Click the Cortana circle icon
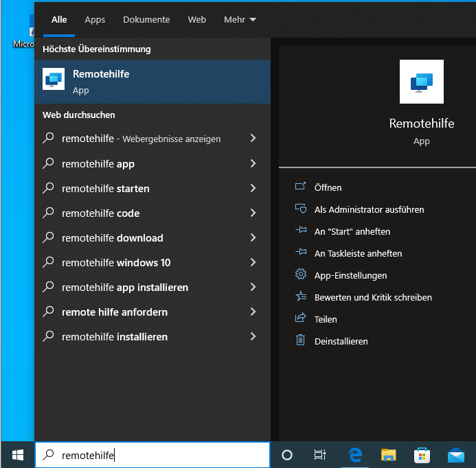Screen dimensions: 476x468 (x=287, y=454)
